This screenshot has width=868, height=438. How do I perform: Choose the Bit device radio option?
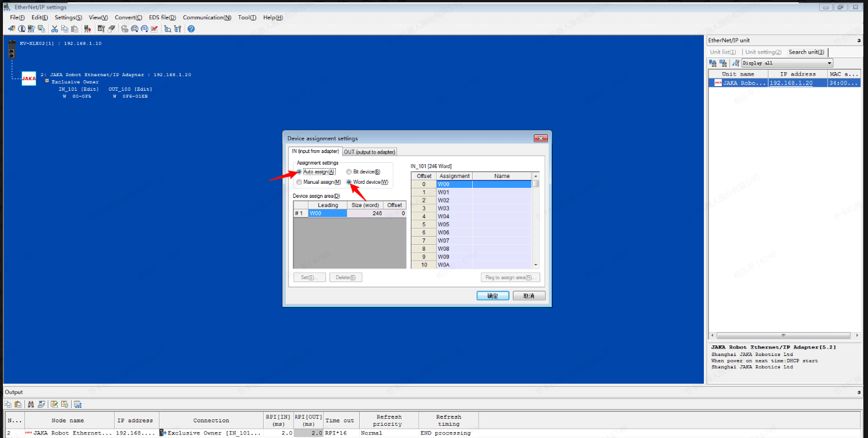click(x=349, y=172)
